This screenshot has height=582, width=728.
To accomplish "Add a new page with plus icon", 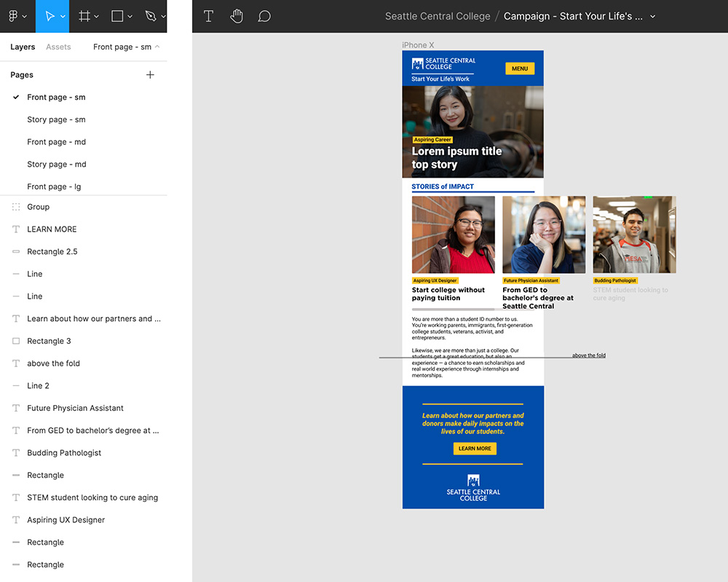I will (x=150, y=75).
